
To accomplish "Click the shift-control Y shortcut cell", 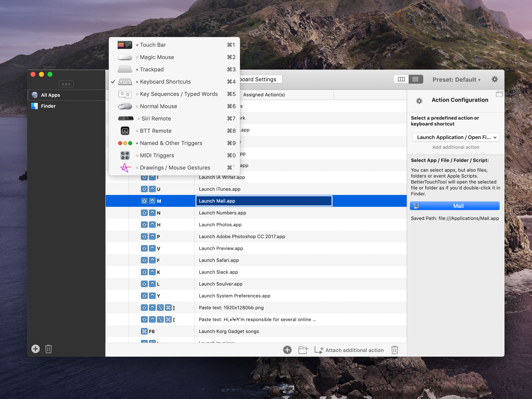I will pyautogui.click(x=162, y=296).
